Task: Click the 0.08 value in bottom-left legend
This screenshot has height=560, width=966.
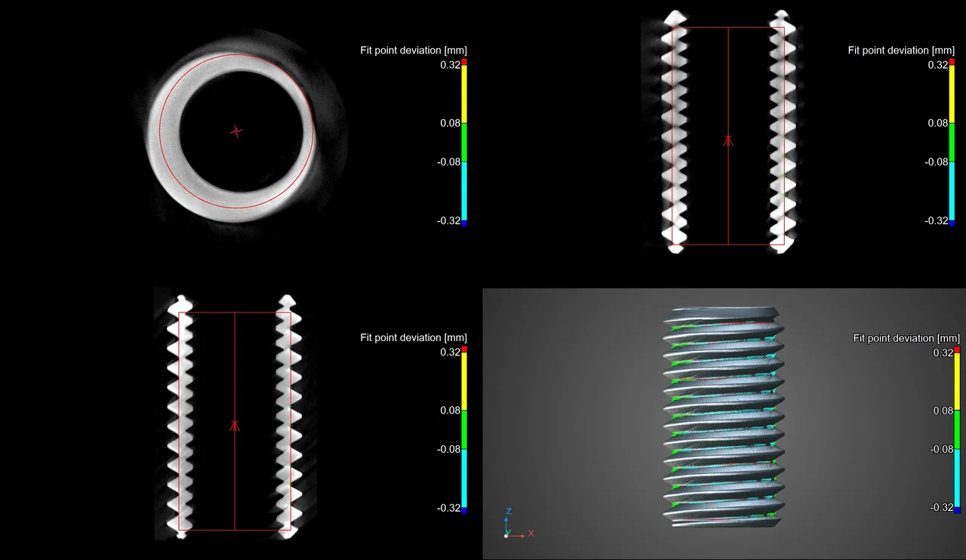Action: pos(451,411)
